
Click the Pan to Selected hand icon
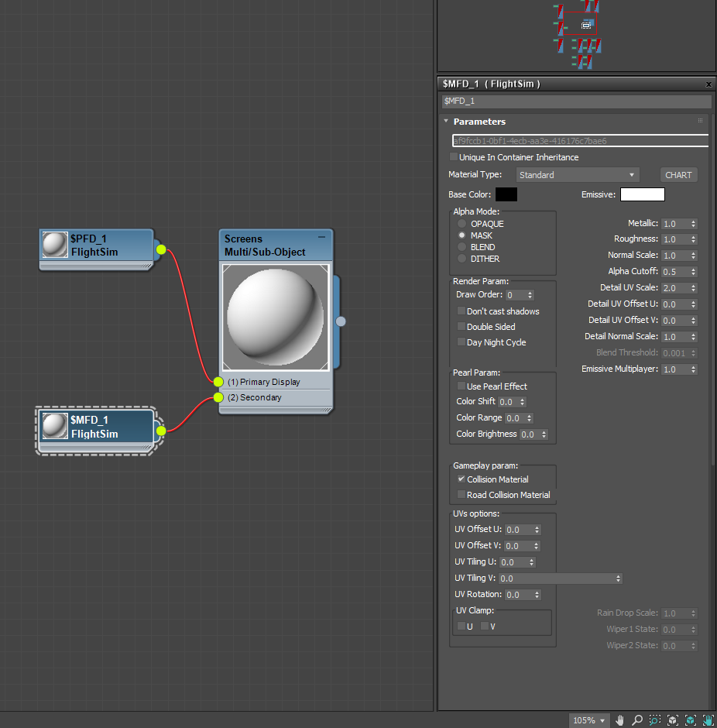click(708, 720)
